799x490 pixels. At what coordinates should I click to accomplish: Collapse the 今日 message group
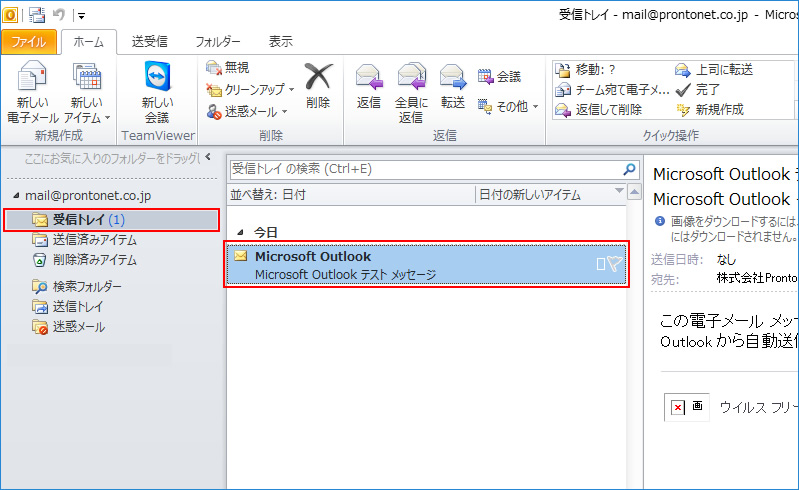pyautogui.click(x=240, y=233)
